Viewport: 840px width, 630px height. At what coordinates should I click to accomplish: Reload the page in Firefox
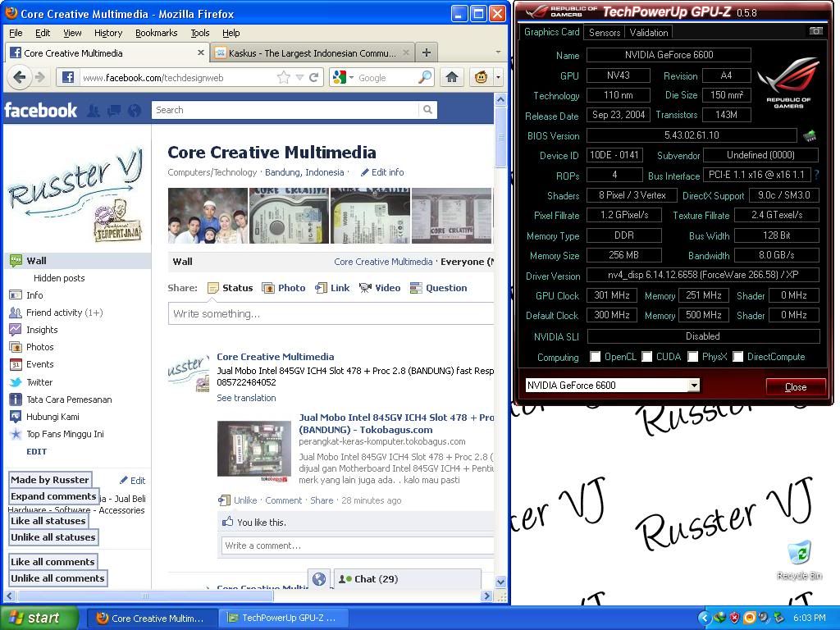click(314, 78)
